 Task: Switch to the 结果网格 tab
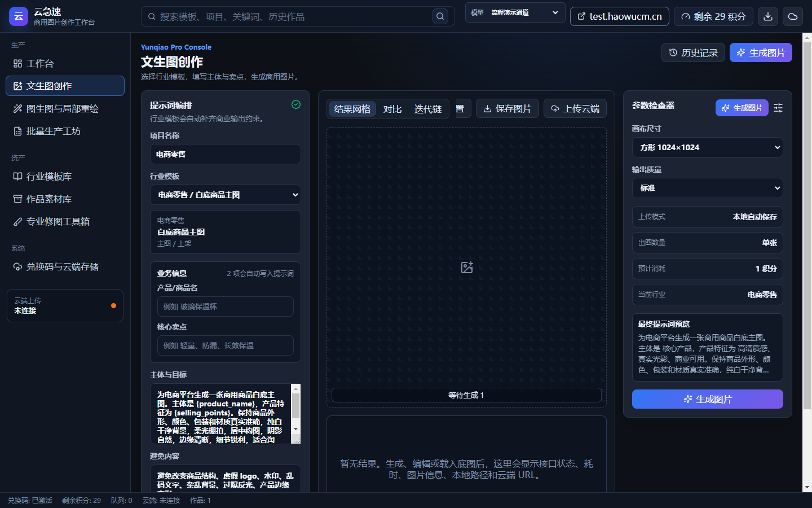pyautogui.click(x=352, y=109)
